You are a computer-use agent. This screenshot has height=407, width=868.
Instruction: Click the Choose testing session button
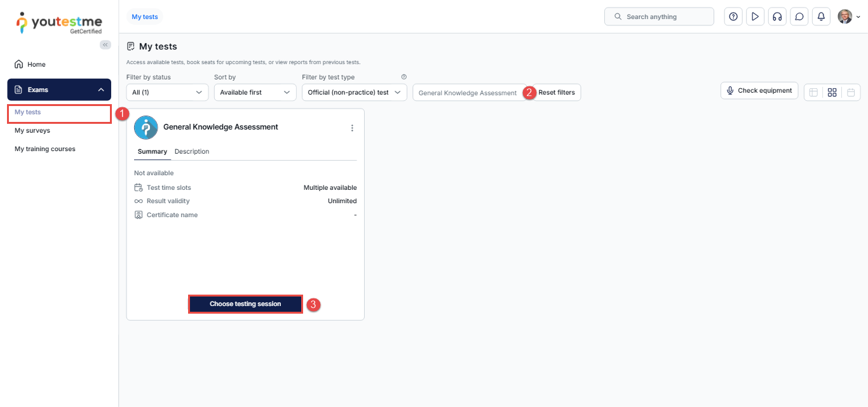coord(245,304)
